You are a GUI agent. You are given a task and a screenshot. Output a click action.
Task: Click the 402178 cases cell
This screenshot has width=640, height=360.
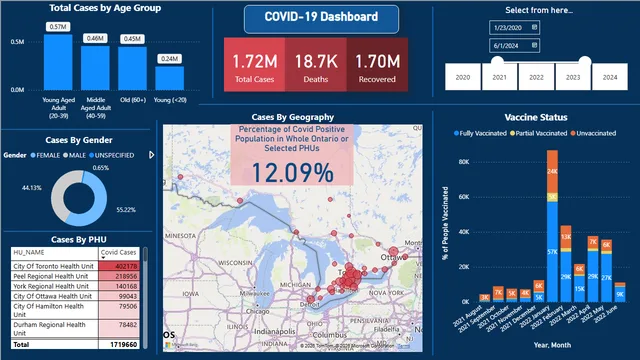tap(119, 266)
